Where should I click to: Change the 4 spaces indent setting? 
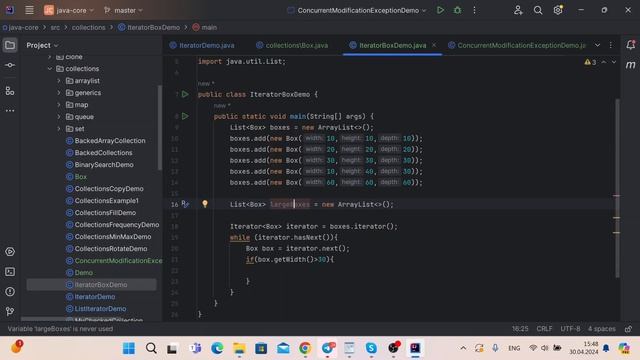(602, 329)
